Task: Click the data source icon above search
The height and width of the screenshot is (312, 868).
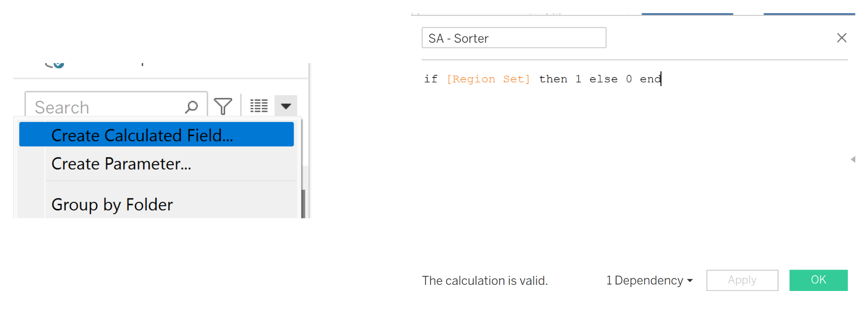Action: point(55,64)
